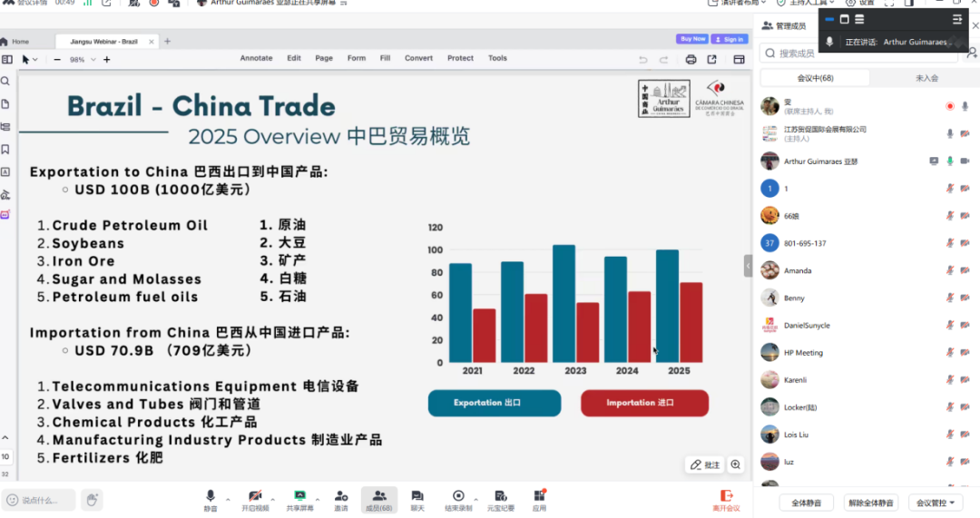
Task: Open the Annotate menu
Action: click(x=256, y=58)
